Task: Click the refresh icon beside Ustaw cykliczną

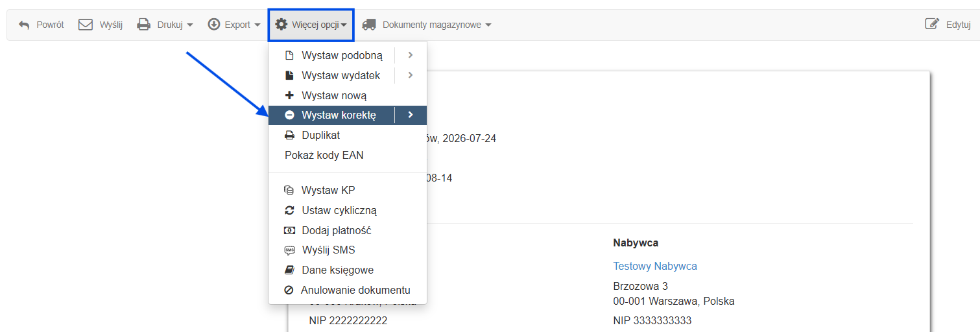Action: (x=289, y=211)
